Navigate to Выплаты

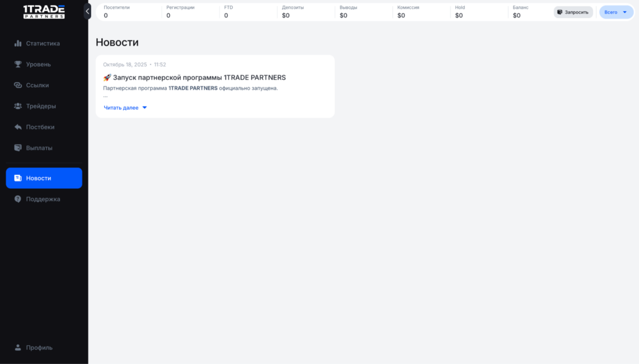44,148
